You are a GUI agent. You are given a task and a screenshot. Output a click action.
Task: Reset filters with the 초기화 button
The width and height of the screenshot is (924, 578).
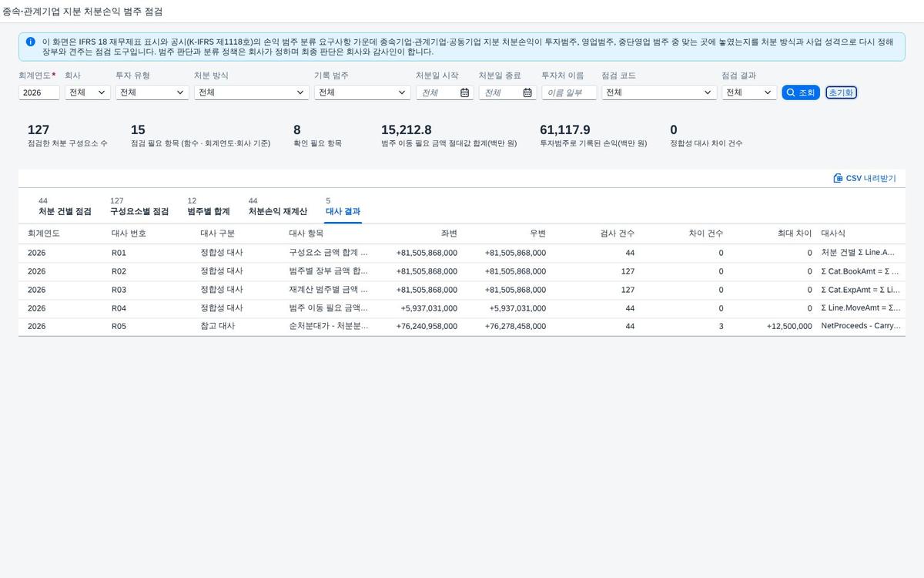[x=841, y=92]
